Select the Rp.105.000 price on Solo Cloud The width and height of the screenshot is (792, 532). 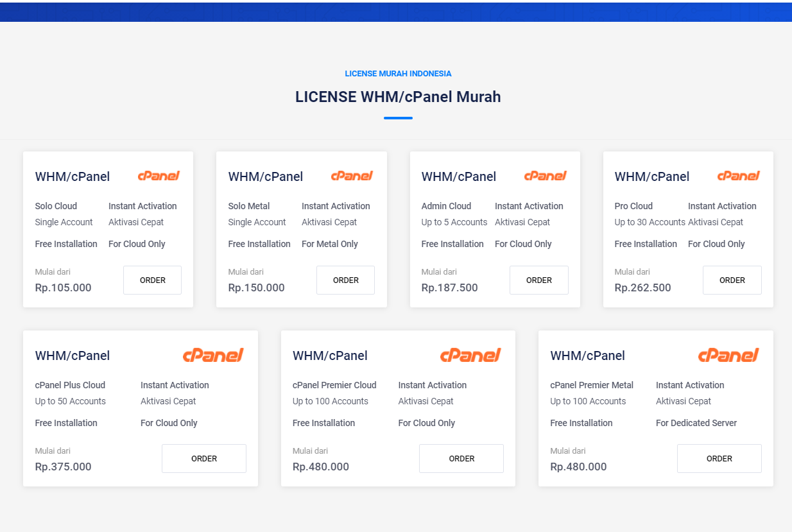[x=64, y=287]
